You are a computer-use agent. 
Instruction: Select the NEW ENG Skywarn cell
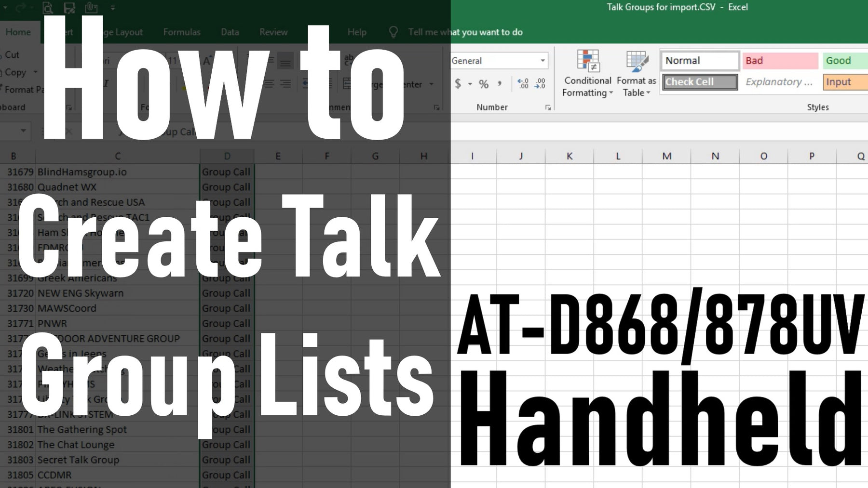point(118,293)
